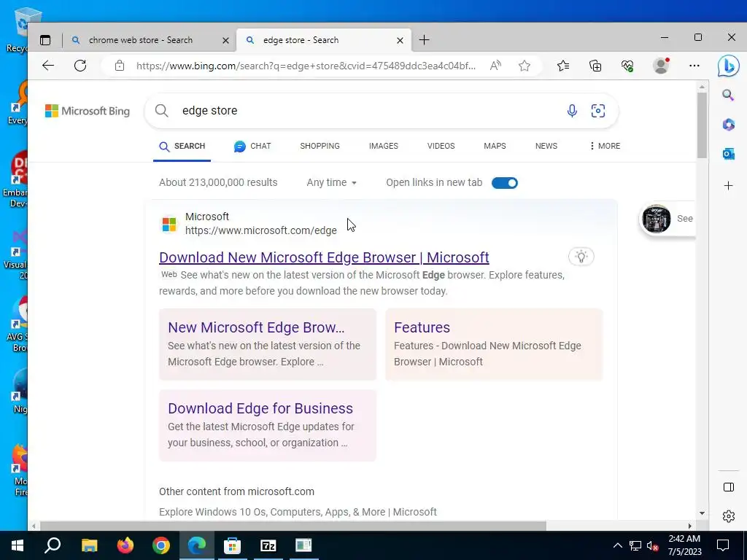Add page to favorites star icon
747x560 pixels.
pyautogui.click(x=525, y=66)
